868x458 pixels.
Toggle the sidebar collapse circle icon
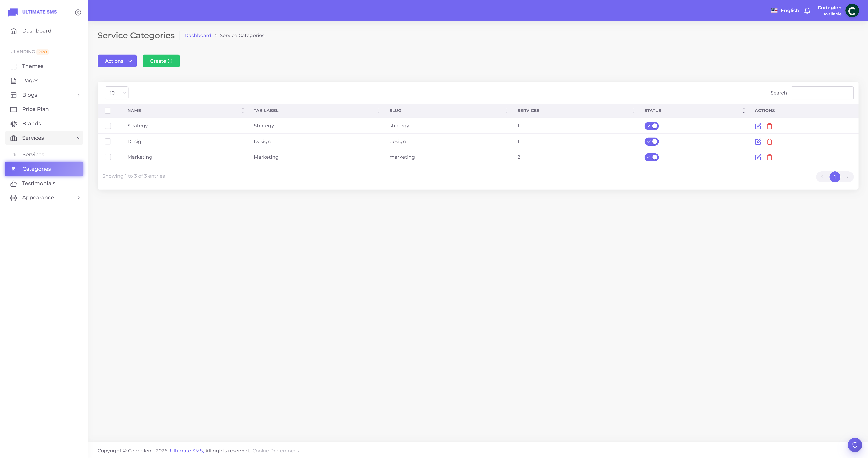pos(78,13)
